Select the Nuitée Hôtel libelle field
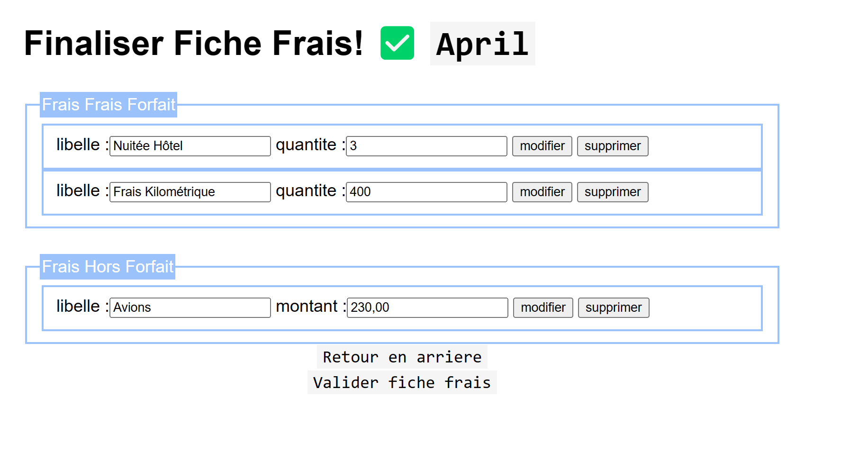Viewport: 868px width, 452px height. (x=190, y=146)
